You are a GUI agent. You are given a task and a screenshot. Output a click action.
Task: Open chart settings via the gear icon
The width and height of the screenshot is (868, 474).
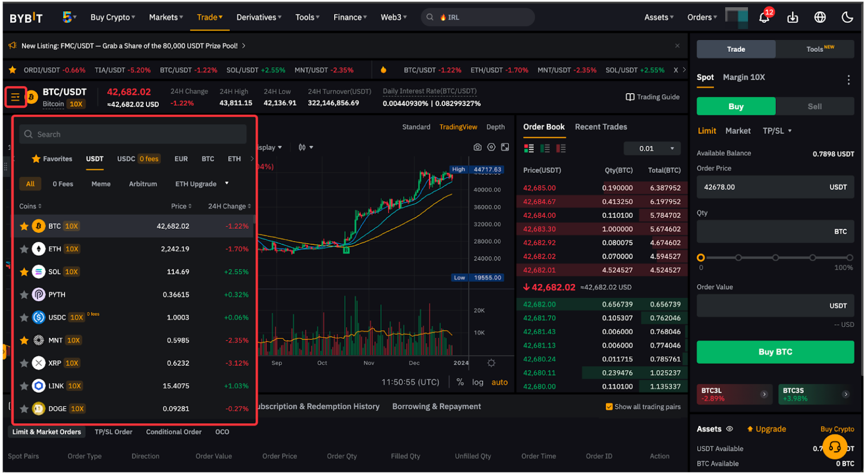[491, 147]
